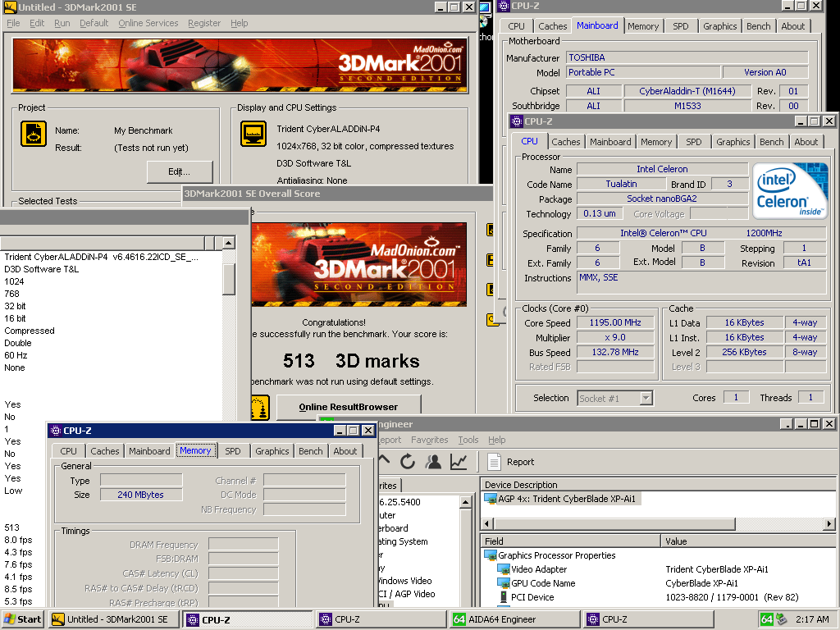Click the Multiplier x 9.0 value
Viewport: 840px width, 630px height.
(x=615, y=337)
